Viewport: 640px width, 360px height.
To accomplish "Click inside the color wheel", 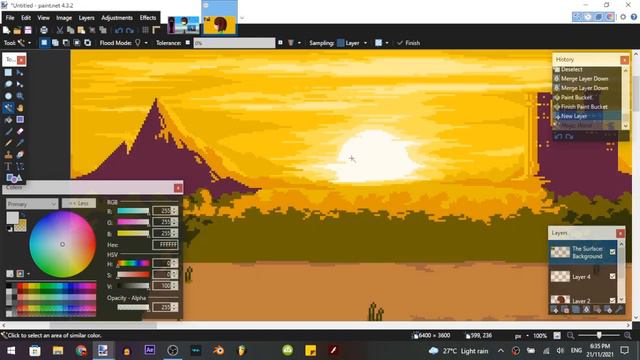I will pos(62,244).
